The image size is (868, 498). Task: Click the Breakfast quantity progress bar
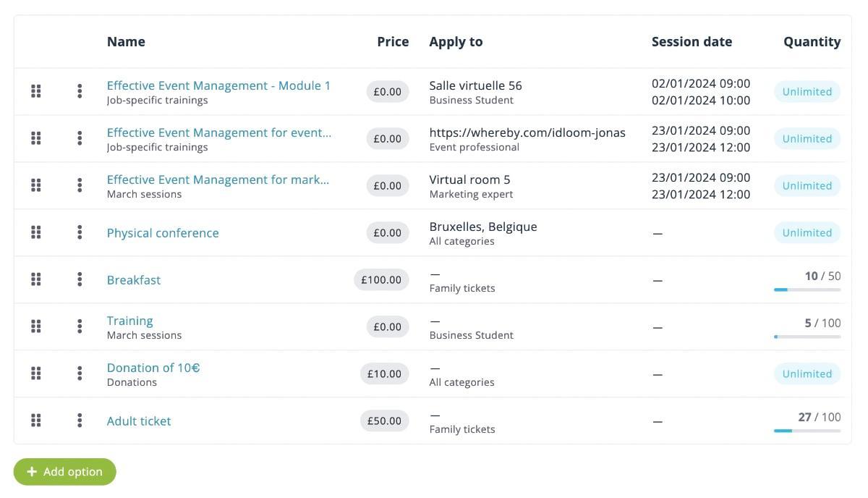807,290
